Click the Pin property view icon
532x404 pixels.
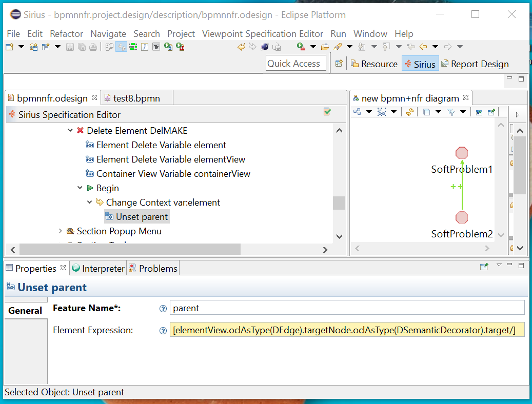[484, 267]
